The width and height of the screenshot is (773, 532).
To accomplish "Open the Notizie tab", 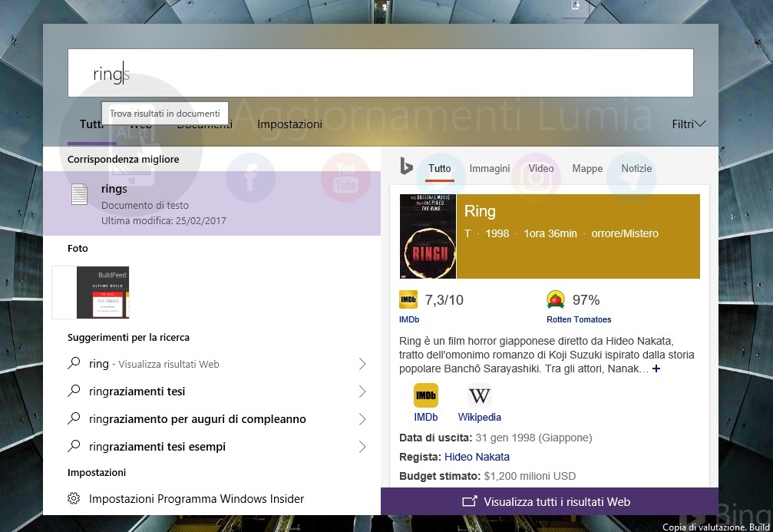I will pos(636,168).
